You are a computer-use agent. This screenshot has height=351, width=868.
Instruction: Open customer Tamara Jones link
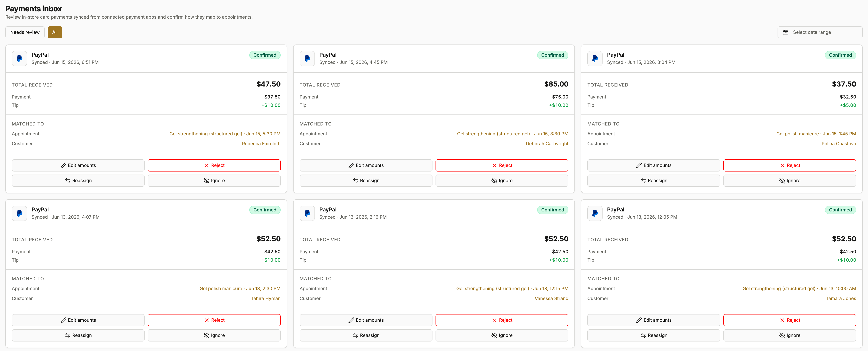click(841, 298)
